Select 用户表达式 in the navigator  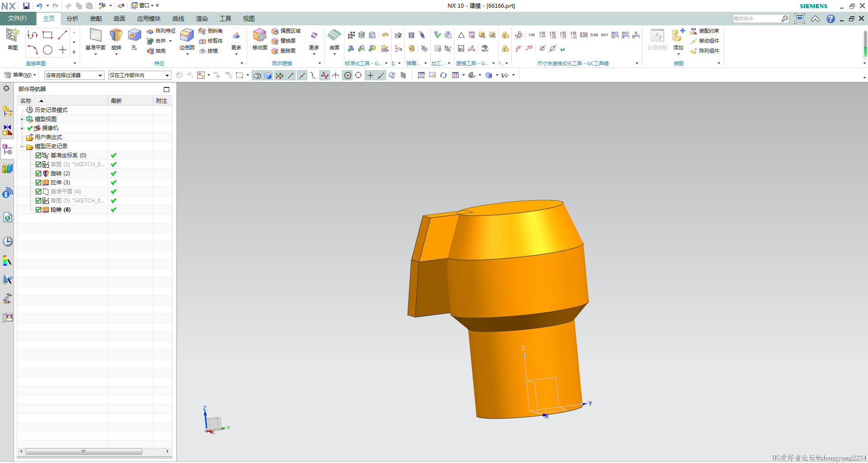pyautogui.click(x=48, y=137)
